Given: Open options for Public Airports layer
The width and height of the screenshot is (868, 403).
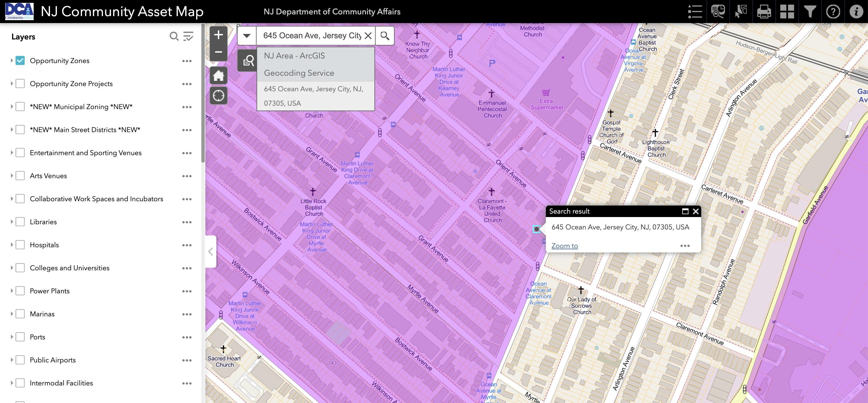Looking at the screenshot, I should (187, 360).
